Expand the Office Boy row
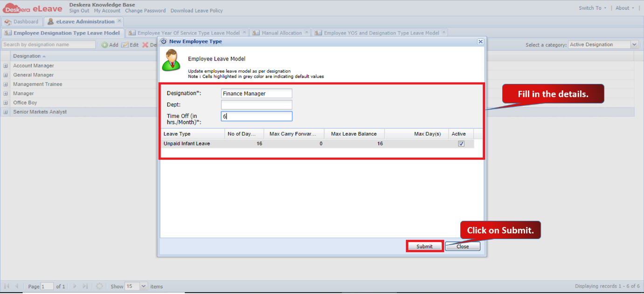Screen dimensions: 644x294 coord(6,103)
